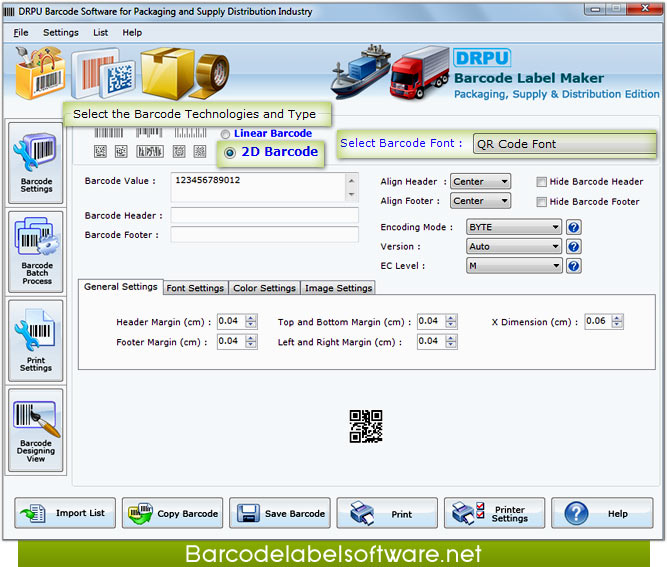Switch to Color Settings tab
Image resolution: width=667 pixels, height=567 pixels.
(264, 288)
